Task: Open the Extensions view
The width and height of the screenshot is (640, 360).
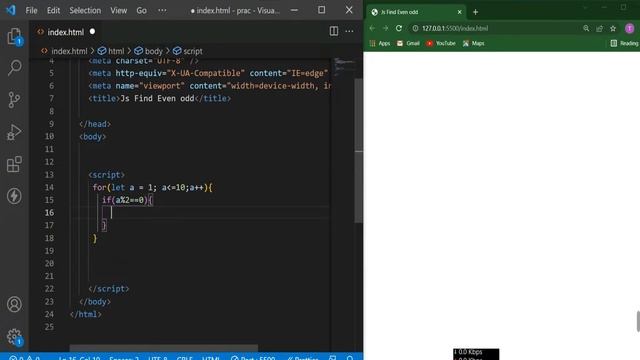Action: click(14, 164)
